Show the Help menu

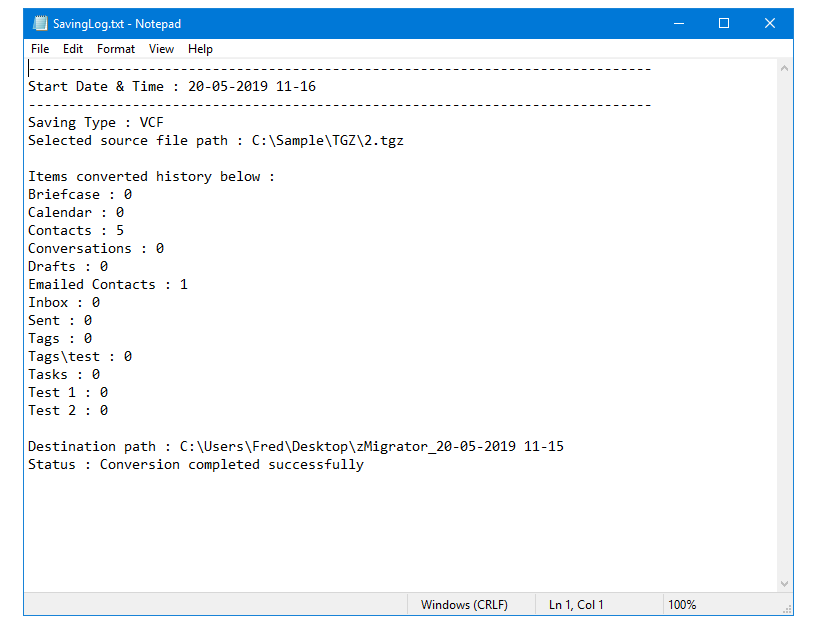coord(200,49)
